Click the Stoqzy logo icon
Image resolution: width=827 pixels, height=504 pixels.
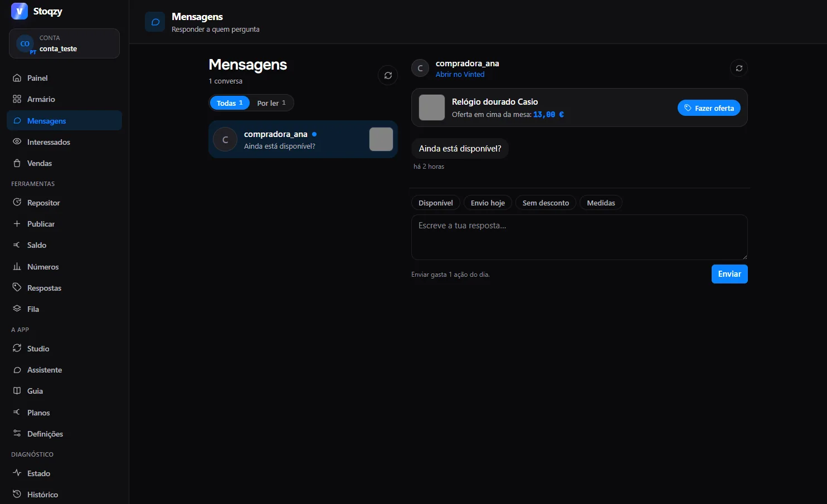[x=19, y=11]
